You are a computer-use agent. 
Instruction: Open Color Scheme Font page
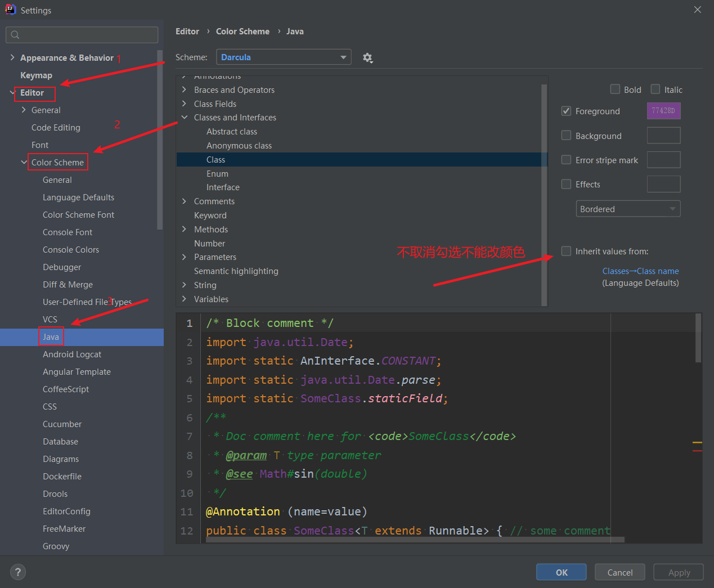[x=78, y=214]
